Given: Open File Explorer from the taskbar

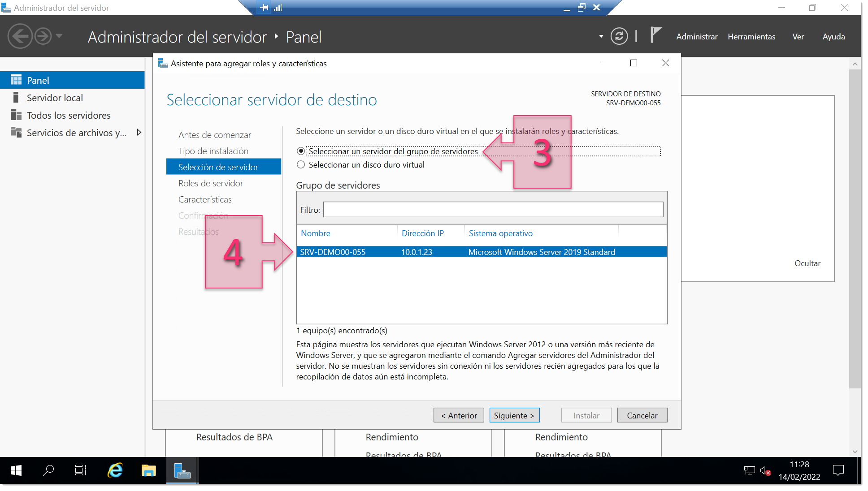Looking at the screenshot, I should pyautogui.click(x=148, y=470).
